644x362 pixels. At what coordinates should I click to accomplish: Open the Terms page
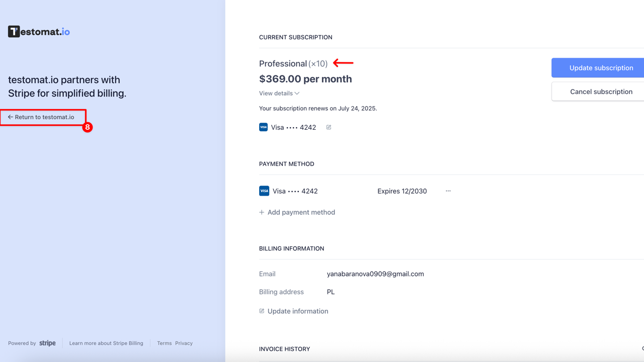tap(164, 343)
